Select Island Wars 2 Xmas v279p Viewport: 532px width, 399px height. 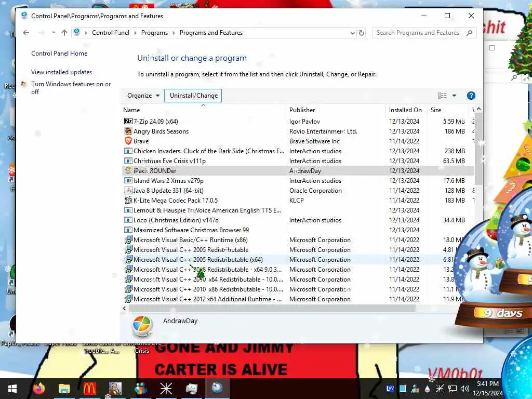click(x=298, y=180)
